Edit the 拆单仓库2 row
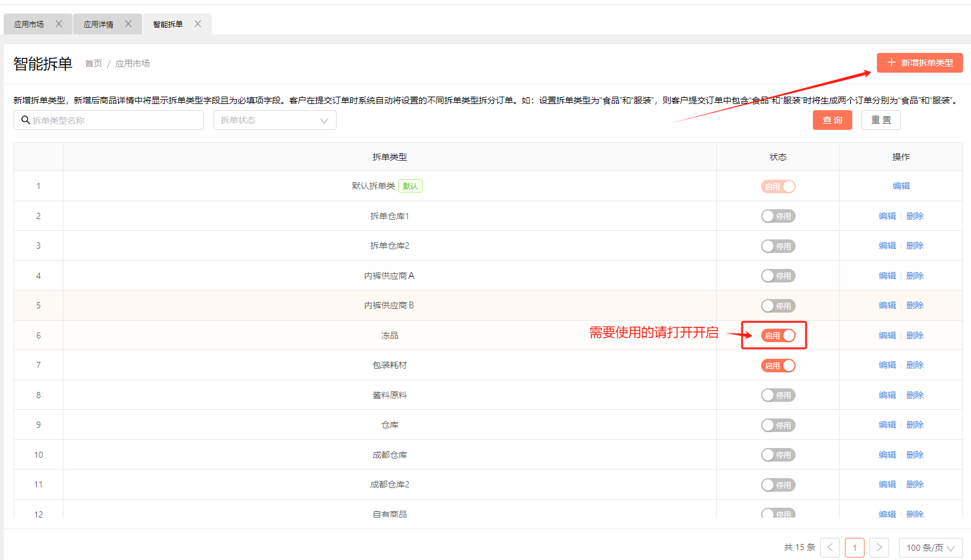The image size is (971, 560). pyautogui.click(x=887, y=246)
